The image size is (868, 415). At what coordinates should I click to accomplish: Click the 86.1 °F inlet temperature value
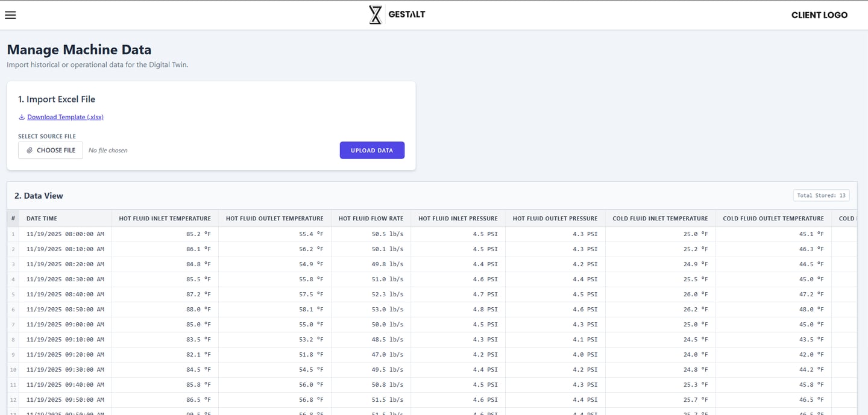pos(198,249)
